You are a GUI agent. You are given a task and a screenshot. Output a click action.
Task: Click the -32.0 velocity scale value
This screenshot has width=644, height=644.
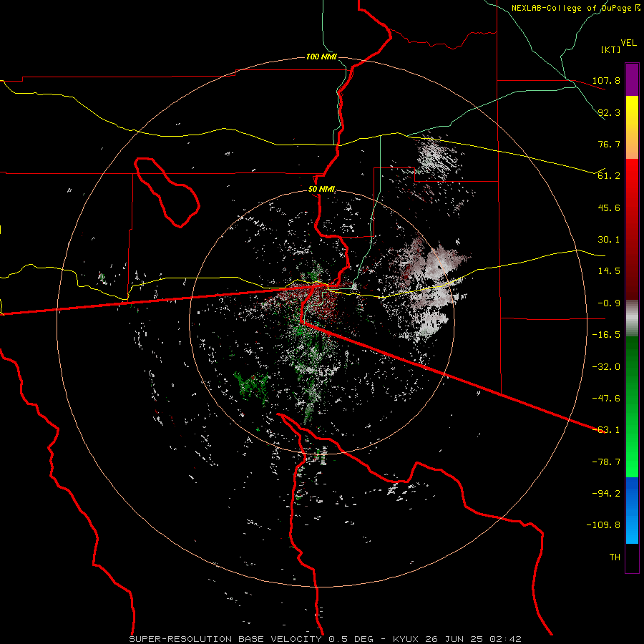coord(606,367)
